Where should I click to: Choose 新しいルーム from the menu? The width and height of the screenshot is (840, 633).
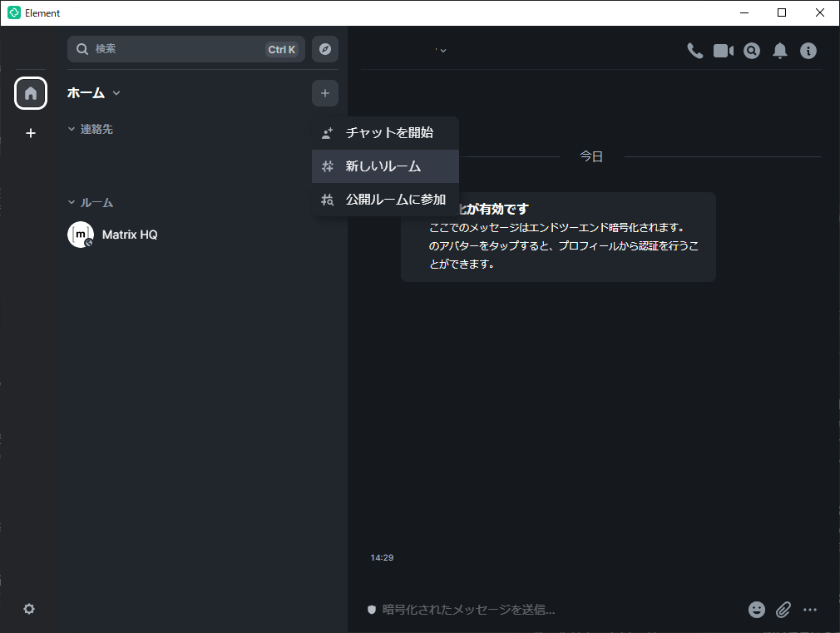pos(385,166)
